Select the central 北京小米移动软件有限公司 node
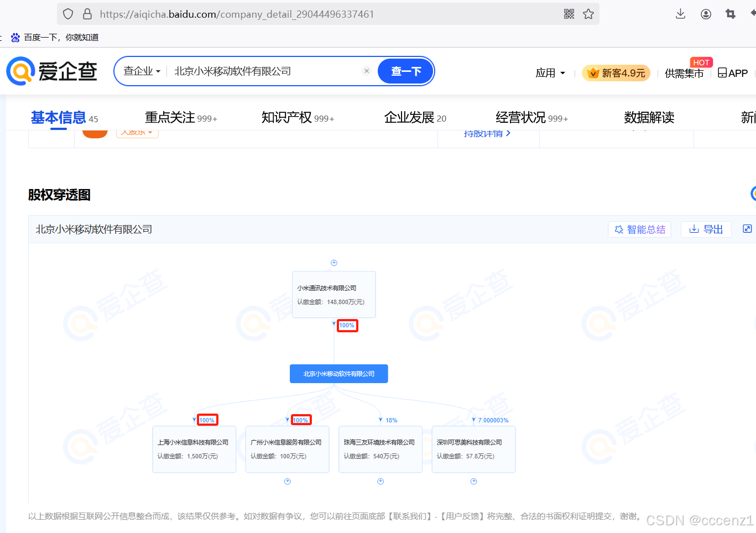This screenshot has width=756, height=533. pos(339,374)
